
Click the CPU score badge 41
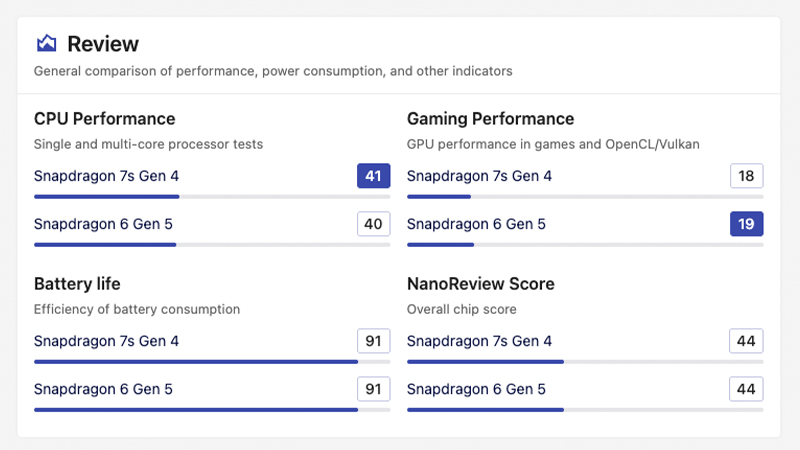point(373,176)
